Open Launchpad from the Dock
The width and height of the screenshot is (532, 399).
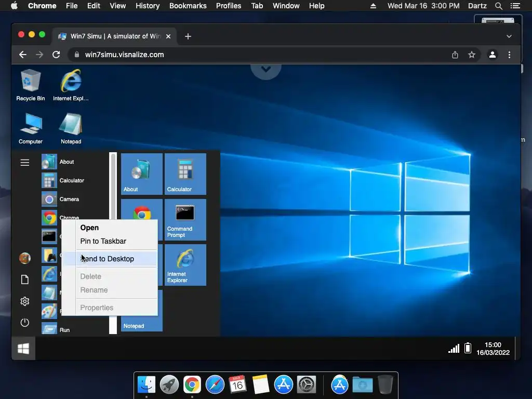(169, 385)
